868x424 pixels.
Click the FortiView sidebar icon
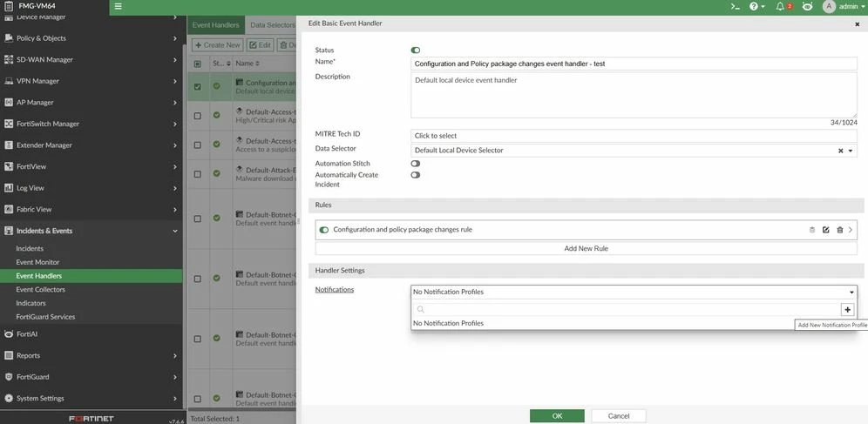click(x=9, y=166)
